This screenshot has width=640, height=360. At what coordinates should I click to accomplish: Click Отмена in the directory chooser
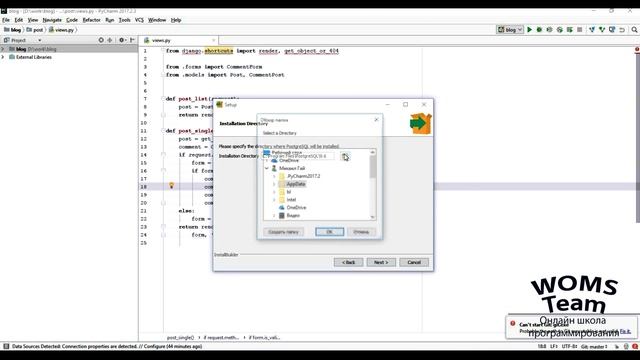(x=361, y=232)
